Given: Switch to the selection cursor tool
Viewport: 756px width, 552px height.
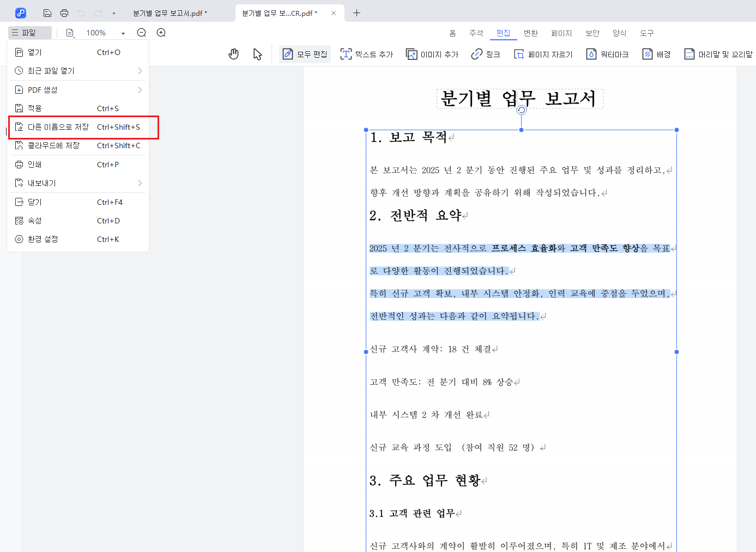Looking at the screenshot, I should click(257, 53).
